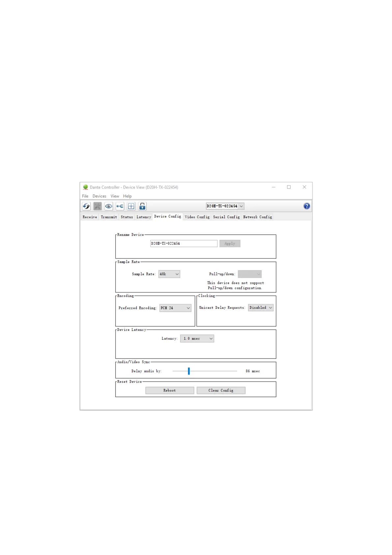Expand the Sample Rate 48k dropdown
392x555 pixels.
click(x=169, y=274)
